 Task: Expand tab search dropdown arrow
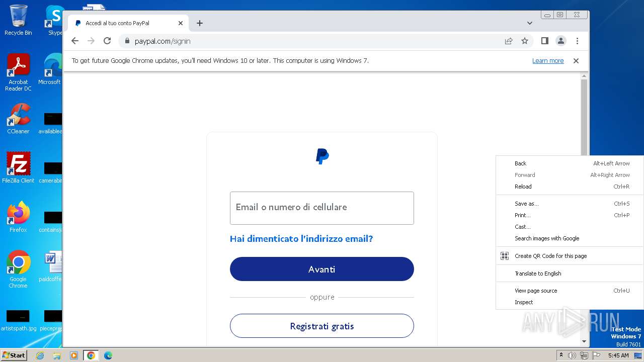tap(530, 23)
